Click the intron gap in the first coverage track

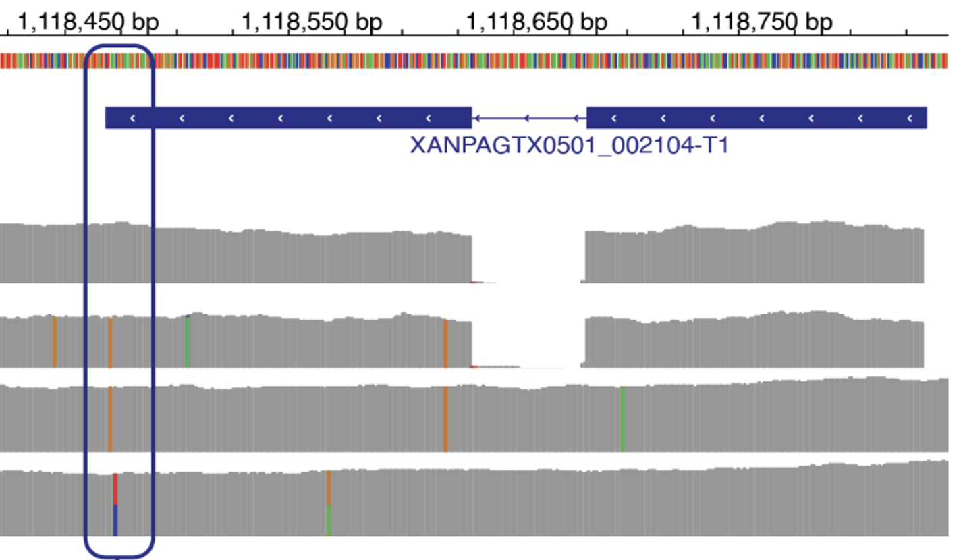coord(528,256)
